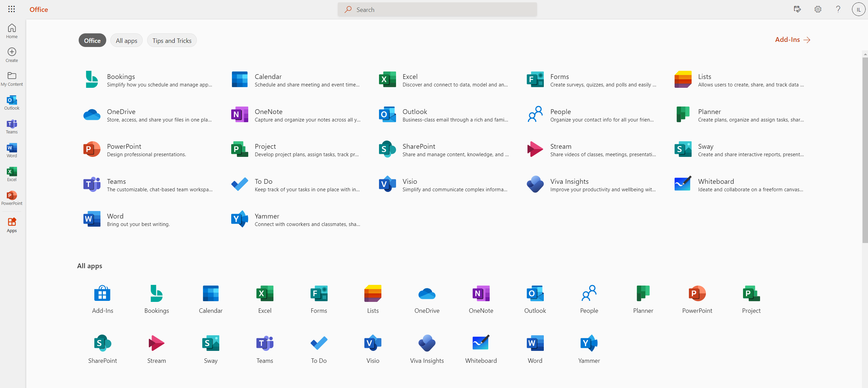
Task: Open the Word tile under All apps
Action: click(x=535, y=349)
